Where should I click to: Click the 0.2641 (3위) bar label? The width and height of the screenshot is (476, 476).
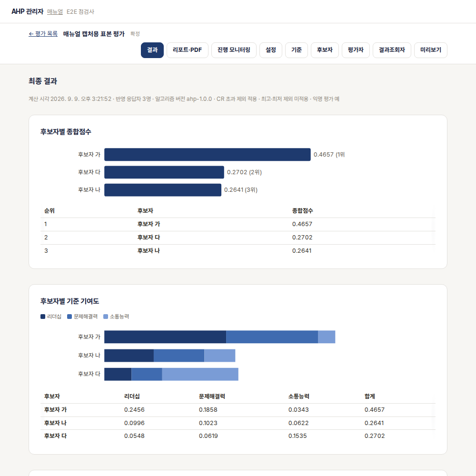tap(241, 190)
